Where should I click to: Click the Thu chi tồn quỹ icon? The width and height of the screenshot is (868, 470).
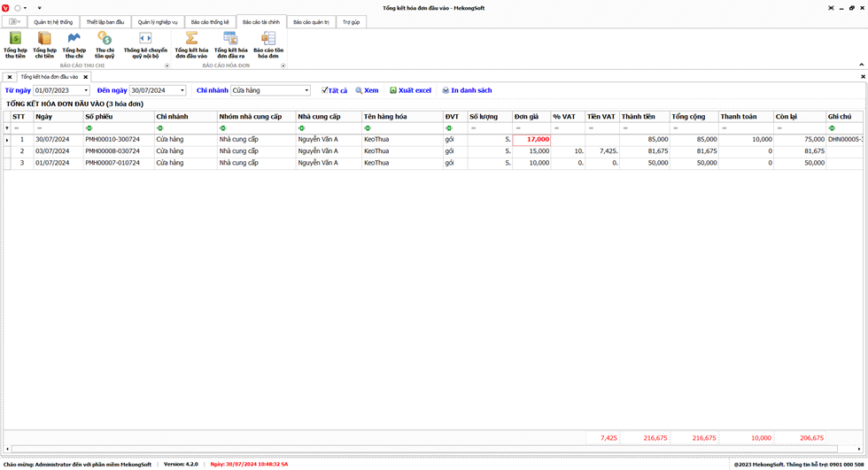coord(105,44)
